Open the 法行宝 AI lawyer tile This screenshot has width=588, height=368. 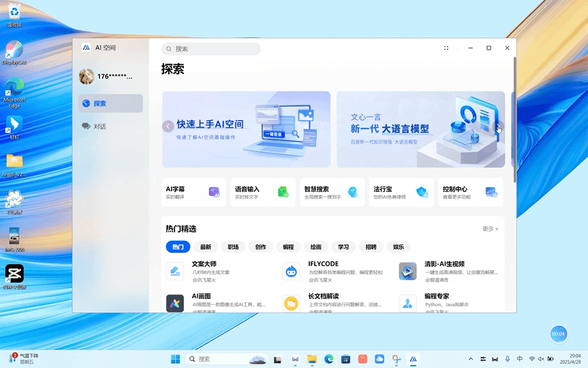401,193
